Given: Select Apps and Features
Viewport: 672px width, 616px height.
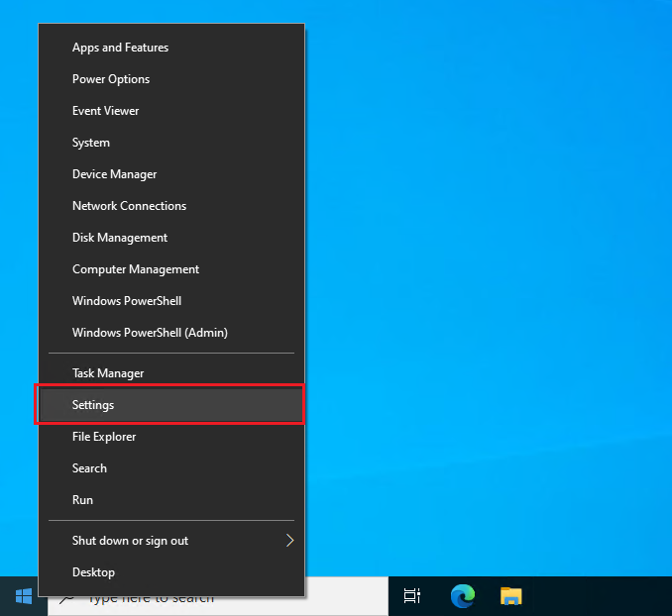Looking at the screenshot, I should pos(120,48).
